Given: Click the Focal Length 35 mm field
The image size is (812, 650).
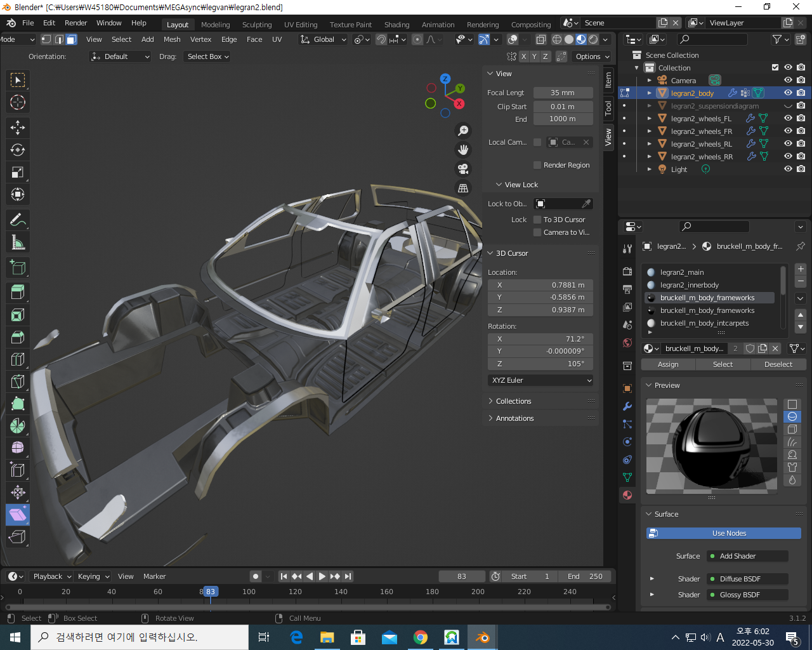Looking at the screenshot, I should [x=563, y=93].
